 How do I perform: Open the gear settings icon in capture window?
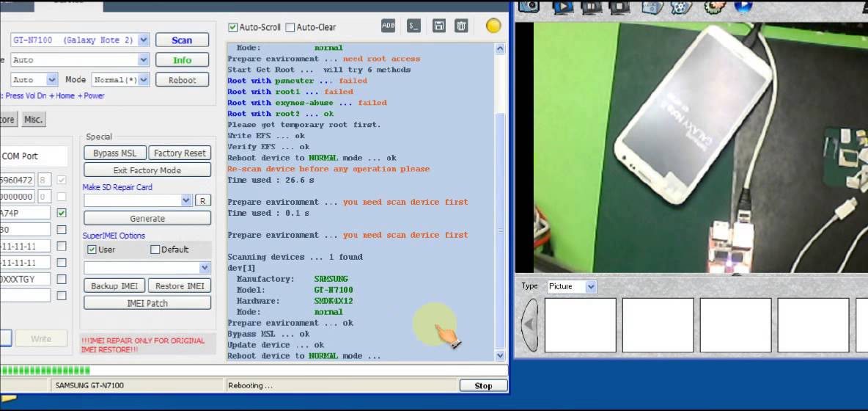pos(715,6)
